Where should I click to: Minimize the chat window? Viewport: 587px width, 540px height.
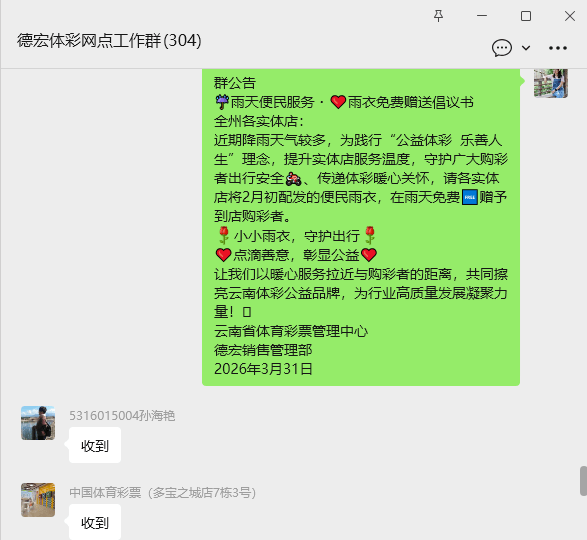[x=482, y=16]
